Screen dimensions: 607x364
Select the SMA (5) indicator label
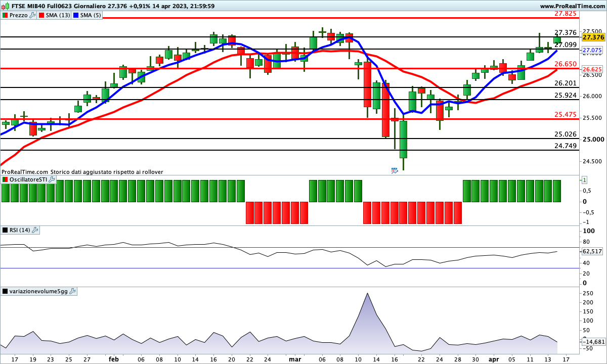91,15
